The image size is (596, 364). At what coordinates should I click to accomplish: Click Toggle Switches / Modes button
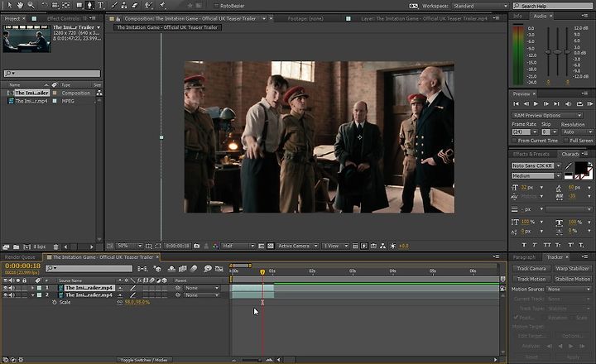[144, 360]
